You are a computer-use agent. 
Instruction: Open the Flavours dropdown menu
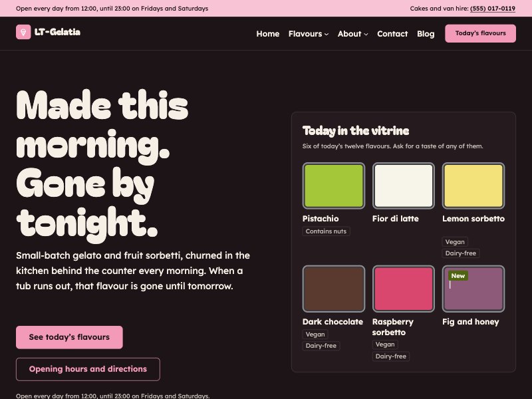(309, 34)
